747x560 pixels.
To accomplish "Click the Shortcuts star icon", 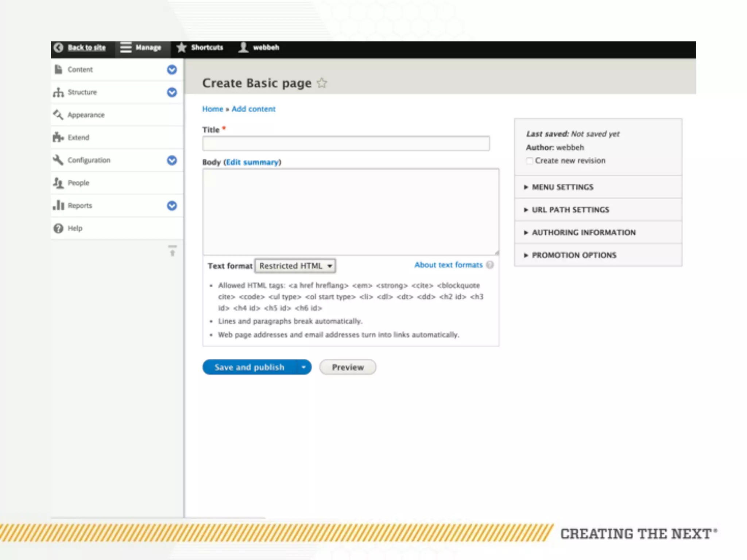I will tap(181, 47).
